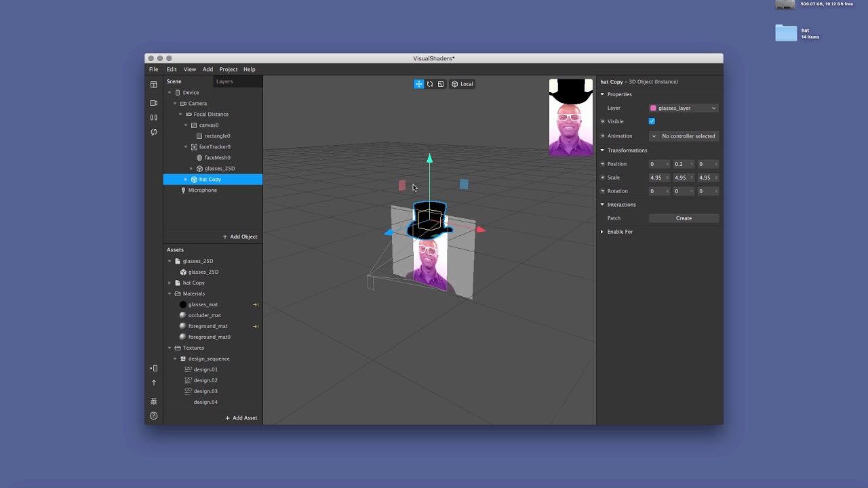This screenshot has height=488, width=868.
Task: Click the Scale X field showing 4.95
Action: coord(658,178)
